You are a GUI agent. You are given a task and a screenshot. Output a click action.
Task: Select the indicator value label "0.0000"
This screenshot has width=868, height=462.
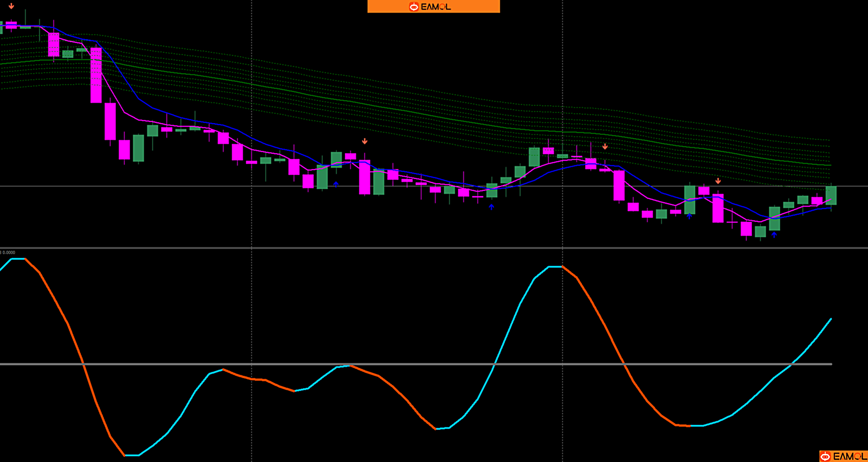point(8,252)
